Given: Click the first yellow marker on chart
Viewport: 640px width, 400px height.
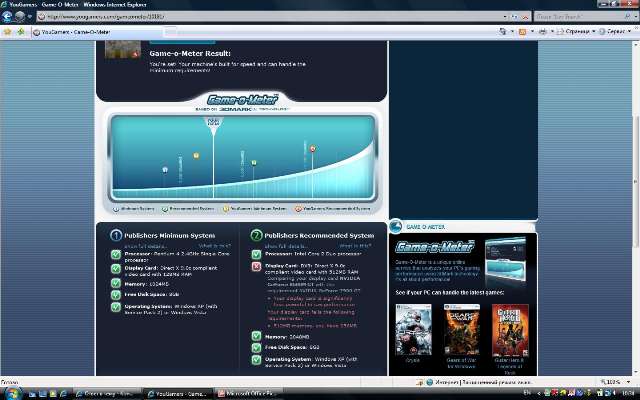Looking at the screenshot, I should click(x=196, y=156).
